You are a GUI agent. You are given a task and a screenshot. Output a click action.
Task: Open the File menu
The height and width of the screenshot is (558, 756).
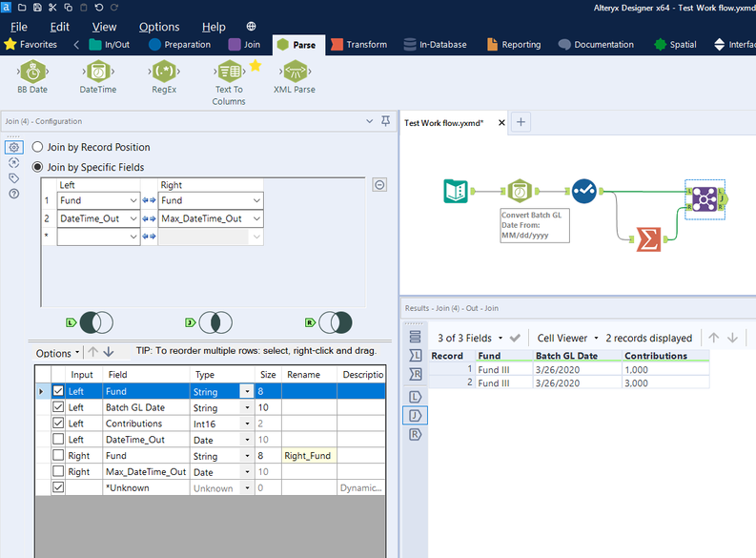(19, 27)
